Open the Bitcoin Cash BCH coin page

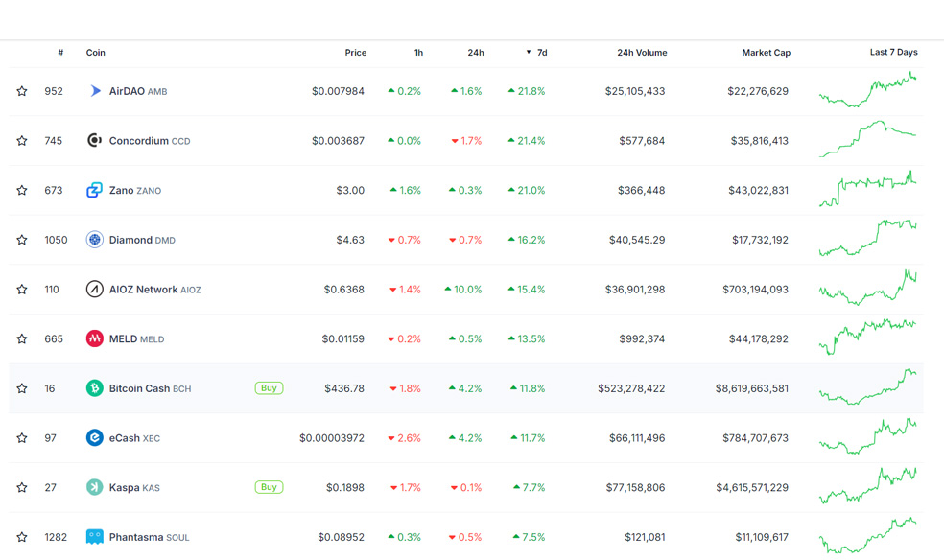[150, 388]
